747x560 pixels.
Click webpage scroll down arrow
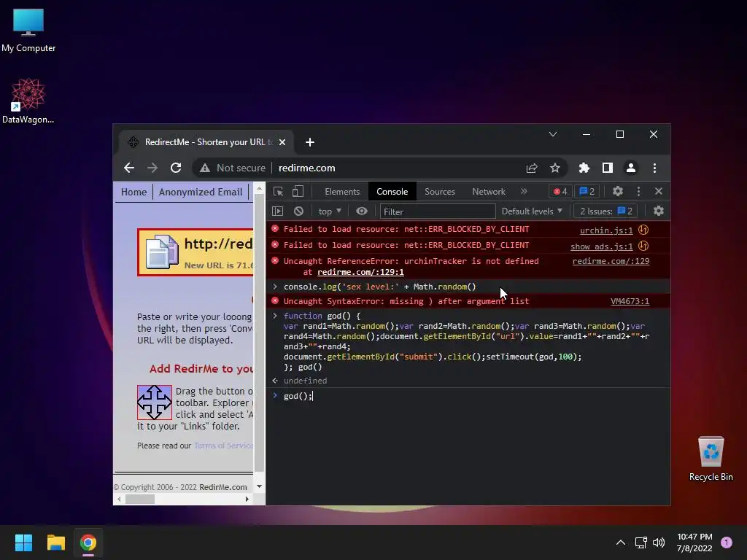tap(259, 486)
